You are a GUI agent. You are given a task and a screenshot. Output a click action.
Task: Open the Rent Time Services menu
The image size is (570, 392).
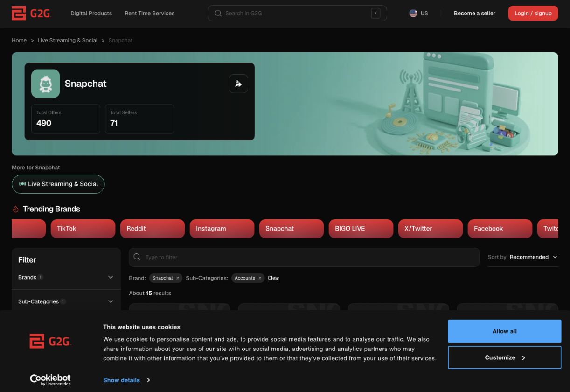click(x=150, y=14)
